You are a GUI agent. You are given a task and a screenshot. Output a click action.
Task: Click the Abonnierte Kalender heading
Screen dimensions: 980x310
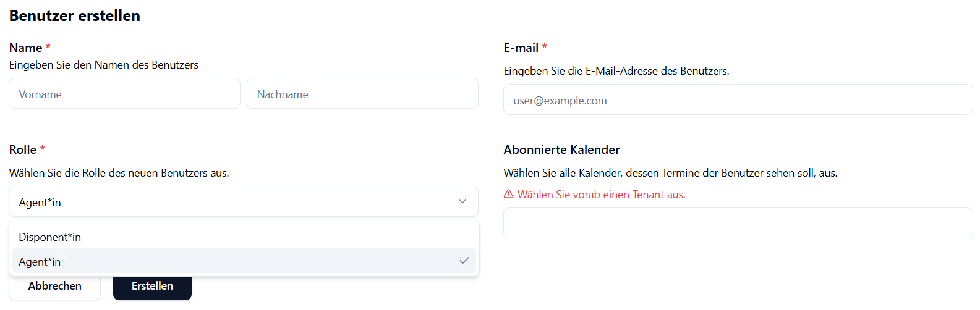point(561,149)
